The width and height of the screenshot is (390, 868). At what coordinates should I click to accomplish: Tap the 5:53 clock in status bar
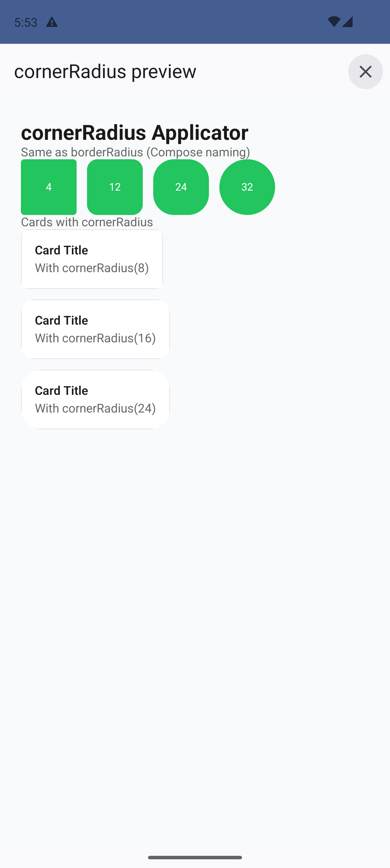(26, 22)
